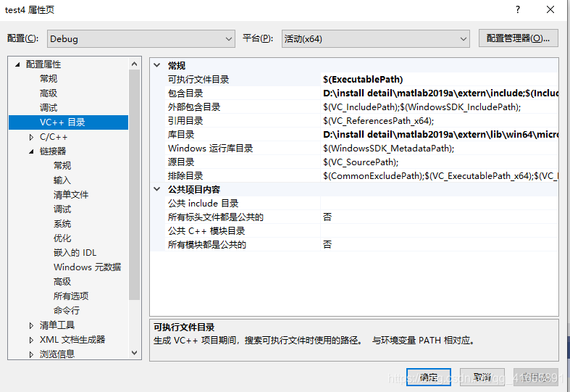Select the VC++ 目录 tree item
Image resolution: width=570 pixels, height=392 pixels.
tap(68, 122)
